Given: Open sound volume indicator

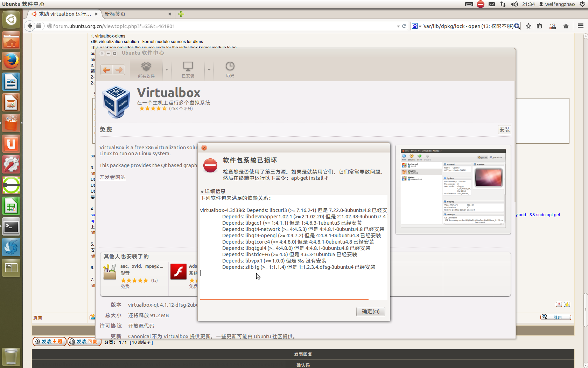Looking at the screenshot, I should (x=514, y=4).
